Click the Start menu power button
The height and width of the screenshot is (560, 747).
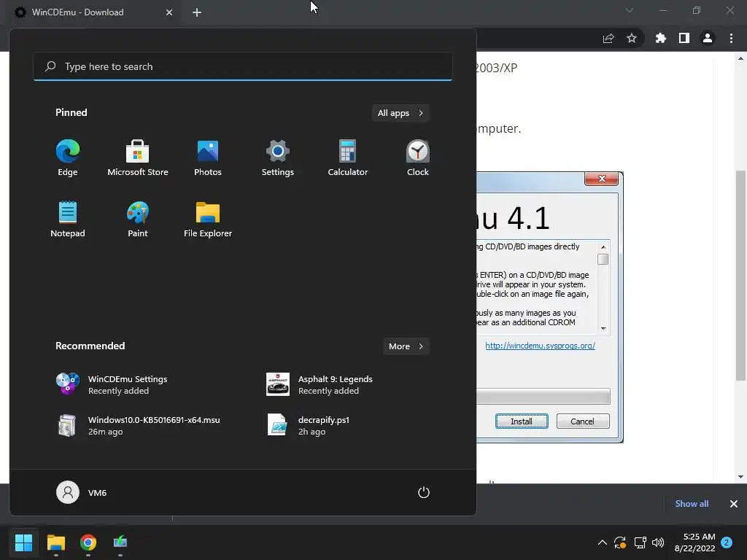point(424,492)
